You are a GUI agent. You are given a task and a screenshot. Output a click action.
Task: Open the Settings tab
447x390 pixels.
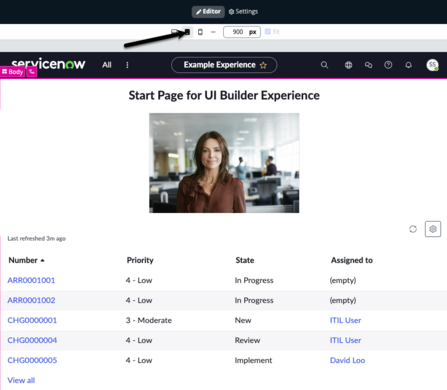coord(243,12)
